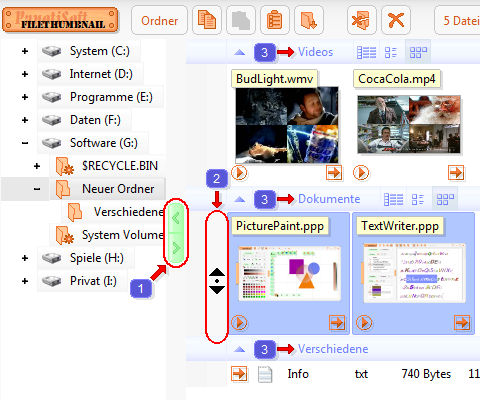This screenshot has height=400, width=480.
Task: Expand the Spiele (H:) drive
Action: (25, 258)
